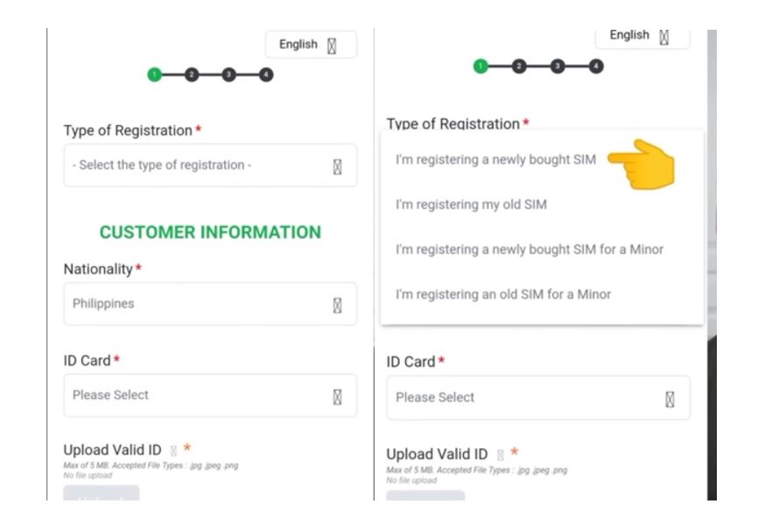The image size is (758, 532).
Task: Click step 4 circle in left progress indicator
Action: 266,74
